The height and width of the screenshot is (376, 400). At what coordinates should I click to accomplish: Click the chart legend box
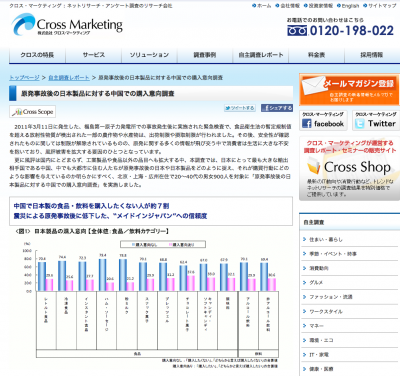[x=163, y=245]
